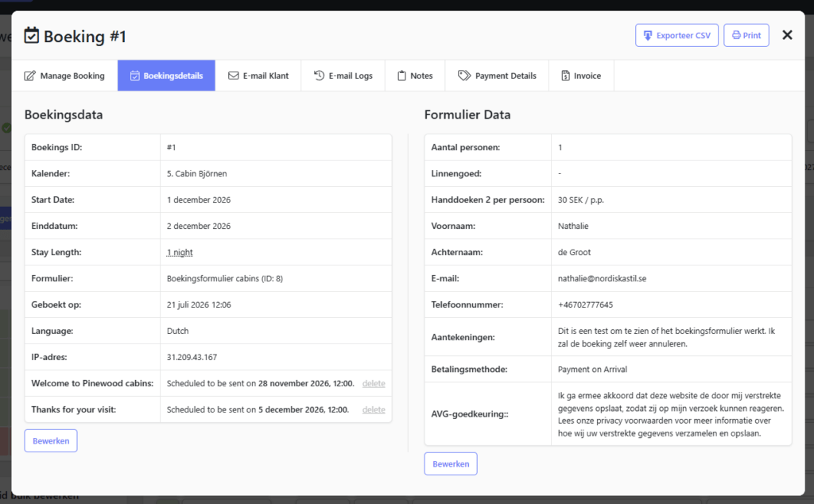Click the 'Boekingsdata' section heading
This screenshot has width=814, height=504.
click(x=64, y=114)
